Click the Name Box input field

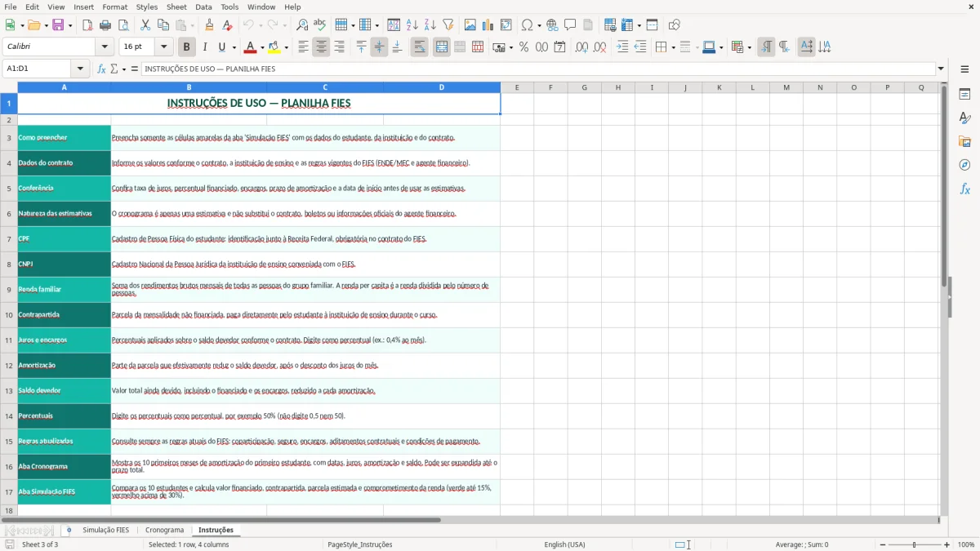[38, 69]
